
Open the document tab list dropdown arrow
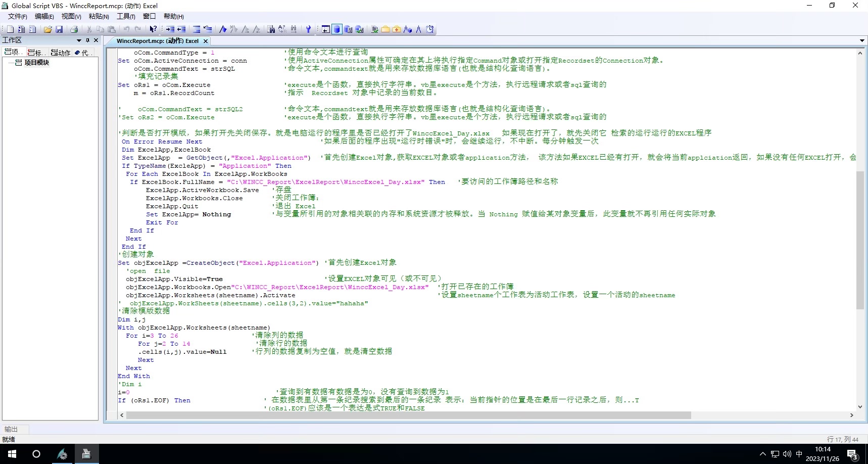click(861, 40)
